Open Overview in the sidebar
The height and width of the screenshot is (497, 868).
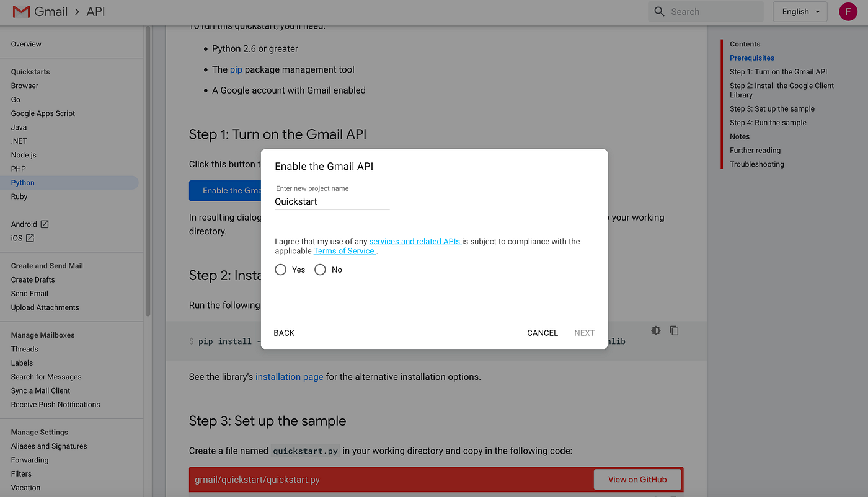pos(26,44)
